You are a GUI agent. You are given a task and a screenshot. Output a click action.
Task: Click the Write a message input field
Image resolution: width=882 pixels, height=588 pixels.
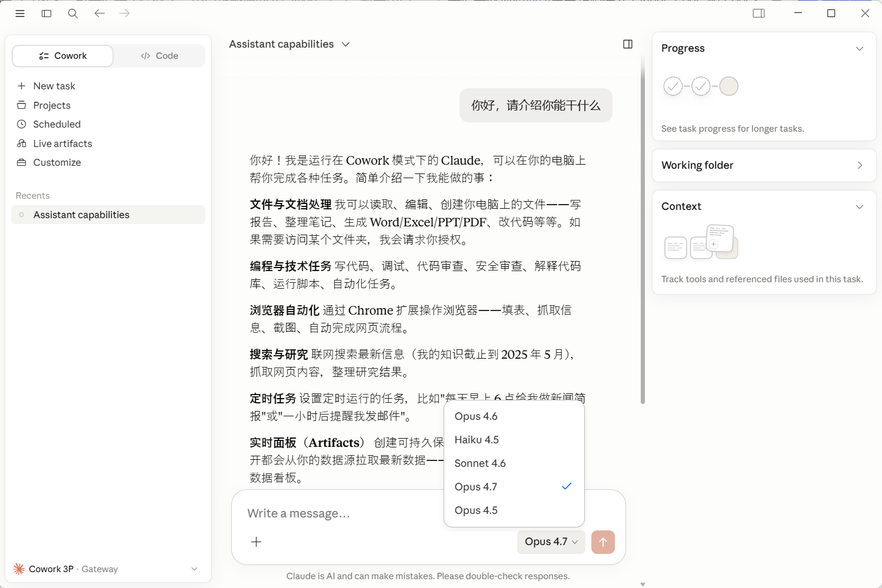[428, 513]
